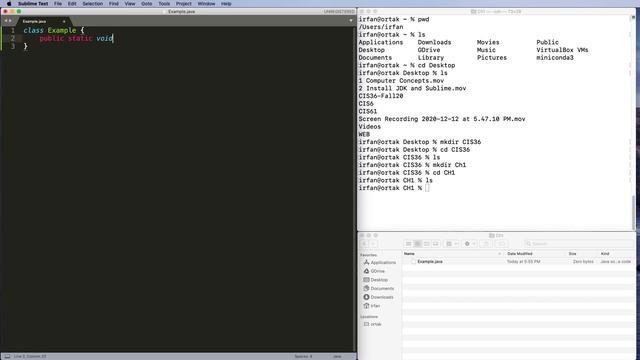This screenshot has height=360, width=640.
Task: Open the Find menu
Action: tap(113, 4)
